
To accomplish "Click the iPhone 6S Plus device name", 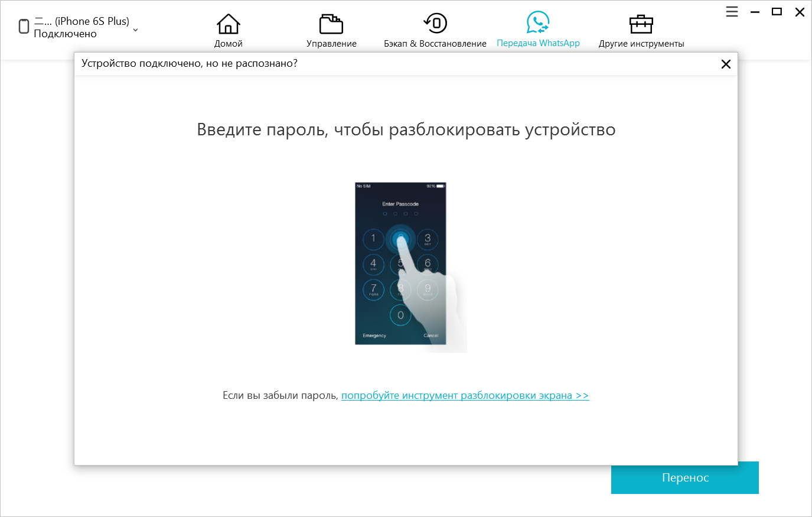I will (81, 21).
